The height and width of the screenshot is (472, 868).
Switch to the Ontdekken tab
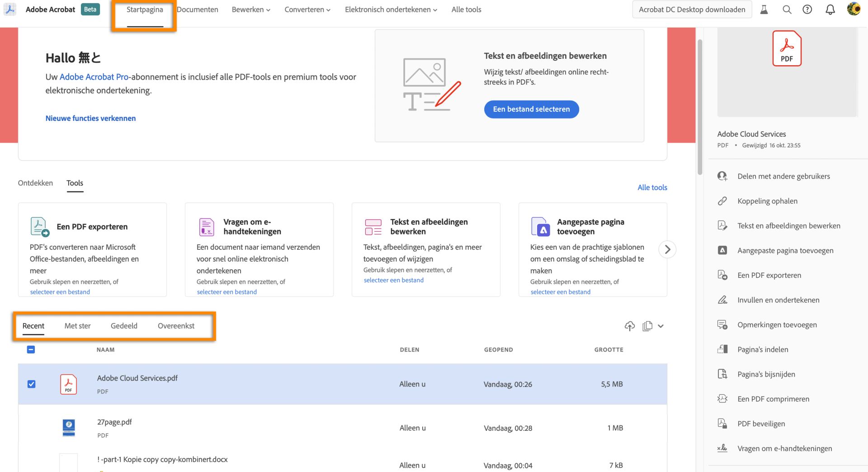coord(35,183)
